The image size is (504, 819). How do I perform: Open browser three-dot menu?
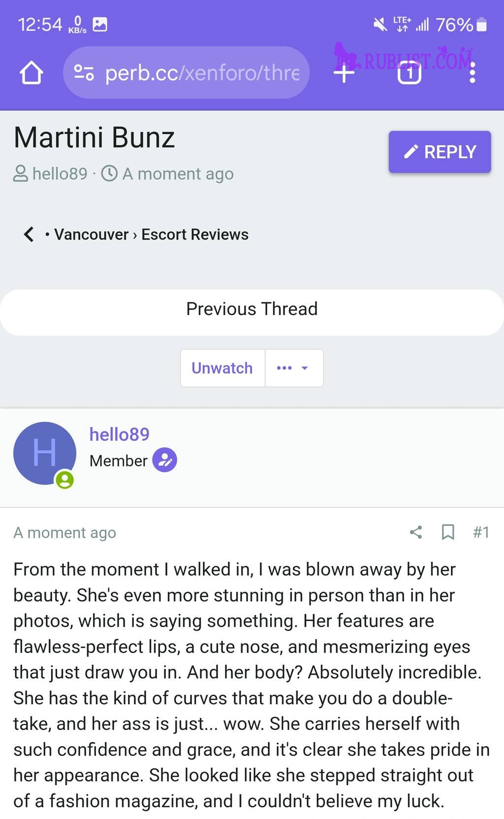[472, 73]
